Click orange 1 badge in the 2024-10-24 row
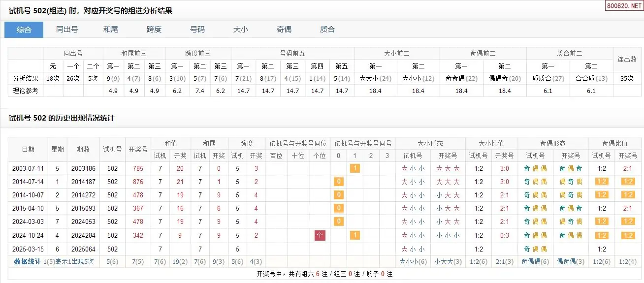 pos(354,235)
